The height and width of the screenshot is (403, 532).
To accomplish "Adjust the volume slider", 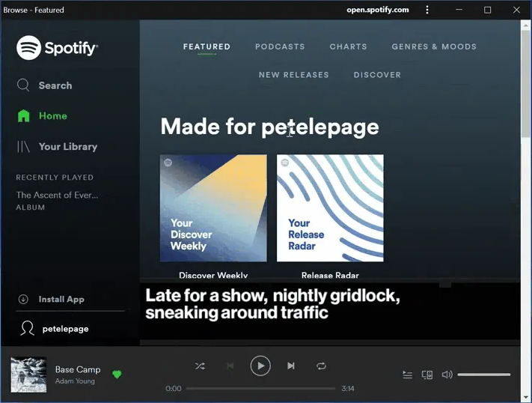I will (x=483, y=375).
